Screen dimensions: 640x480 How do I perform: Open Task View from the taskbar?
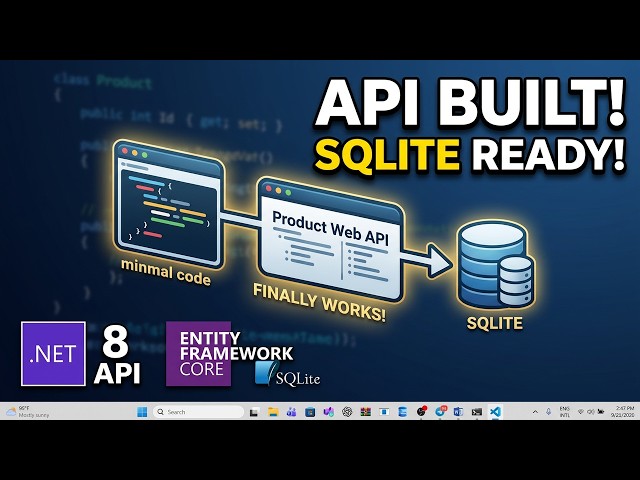pyautogui.click(x=254, y=412)
